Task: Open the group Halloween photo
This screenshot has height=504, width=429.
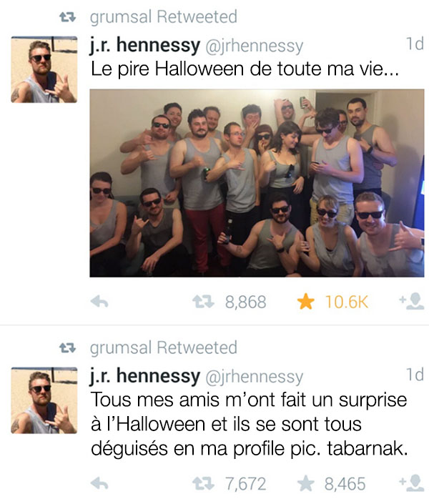Action: point(257,183)
